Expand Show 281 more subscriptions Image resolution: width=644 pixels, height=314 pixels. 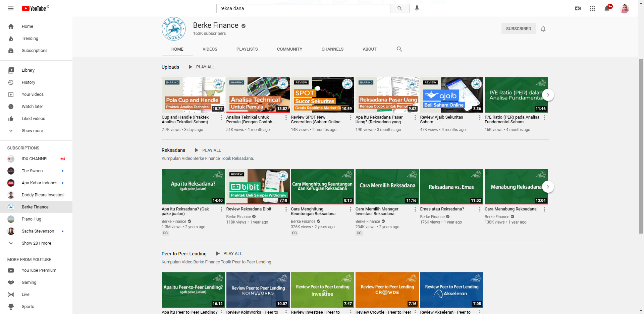(36, 243)
